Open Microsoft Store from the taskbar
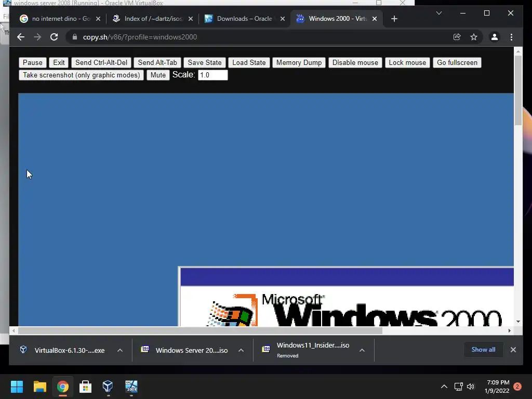Screen dimensions: 532x399 pyautogui.click(x=85, y=387)
